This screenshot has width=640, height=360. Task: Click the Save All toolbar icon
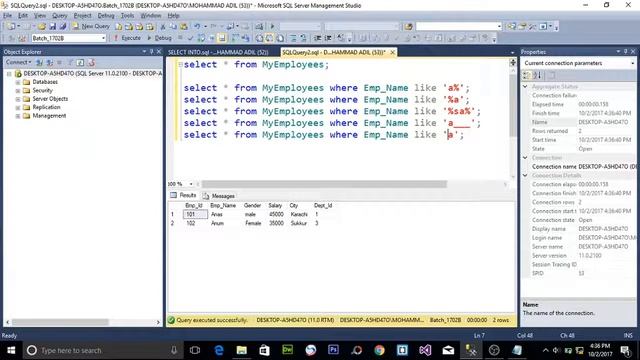62,27
